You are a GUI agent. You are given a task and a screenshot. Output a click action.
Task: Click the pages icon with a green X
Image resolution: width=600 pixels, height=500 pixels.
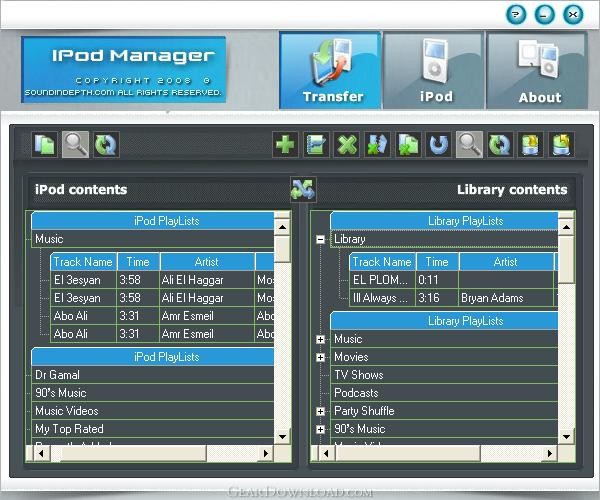tap(408, 145)
